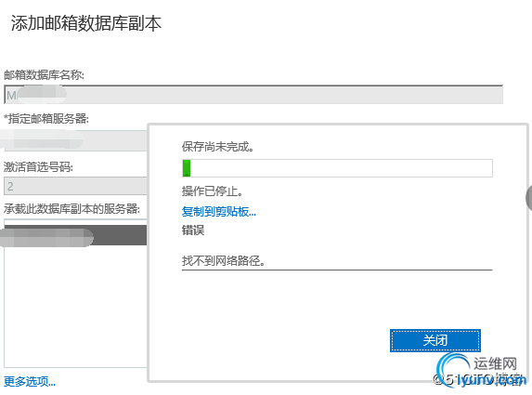The height and width of the screenshot is (395, 532).
Task: Click the 激活首选号码 field showing 2
Action: [75, 186]
